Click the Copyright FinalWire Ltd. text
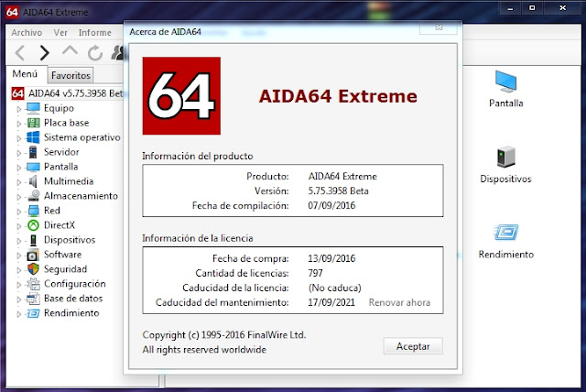Viewport: 586px width, 392px height. [223, 335]
